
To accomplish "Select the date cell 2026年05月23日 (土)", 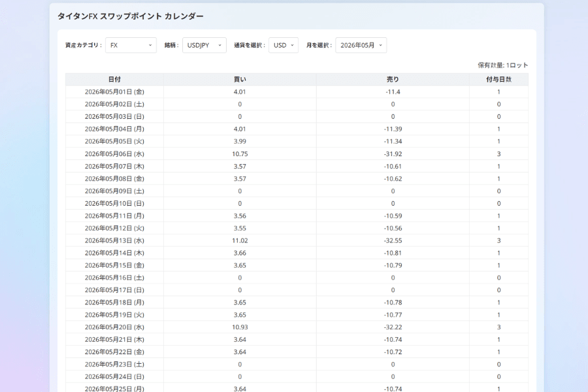I will click(114, 365).
